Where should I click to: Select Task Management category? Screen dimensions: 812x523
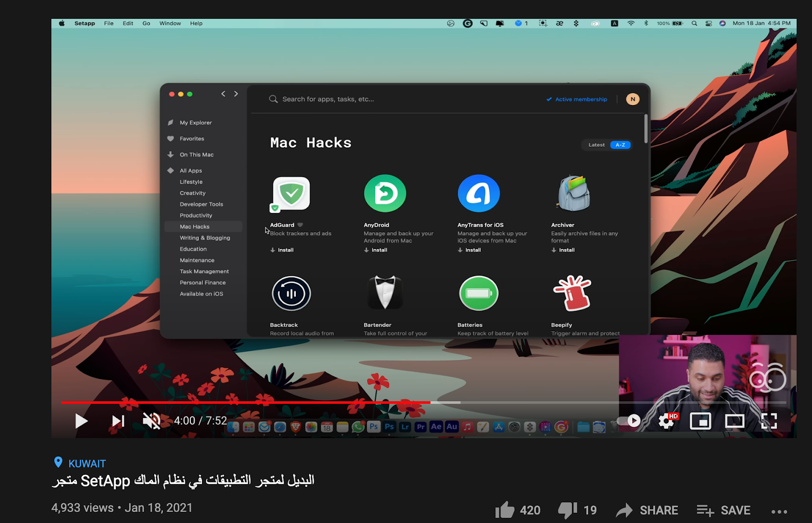(204, 271)
